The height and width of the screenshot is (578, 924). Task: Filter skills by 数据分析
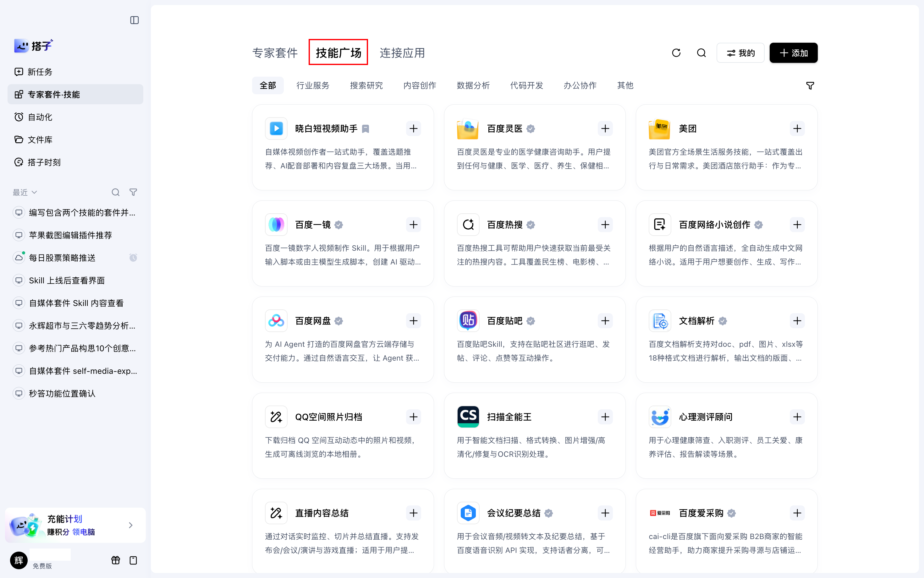click(x=473, y=85)
